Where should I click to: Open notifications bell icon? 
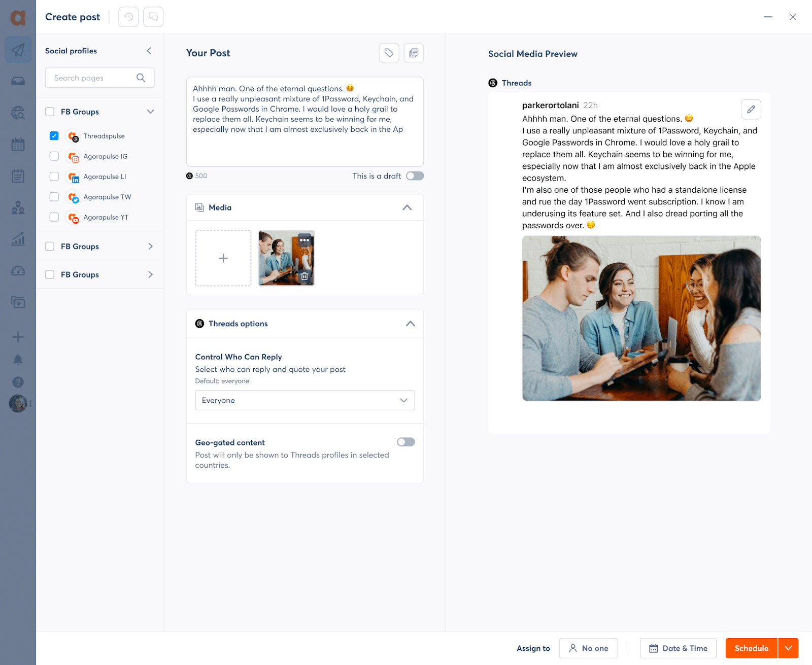coord(18,360)
